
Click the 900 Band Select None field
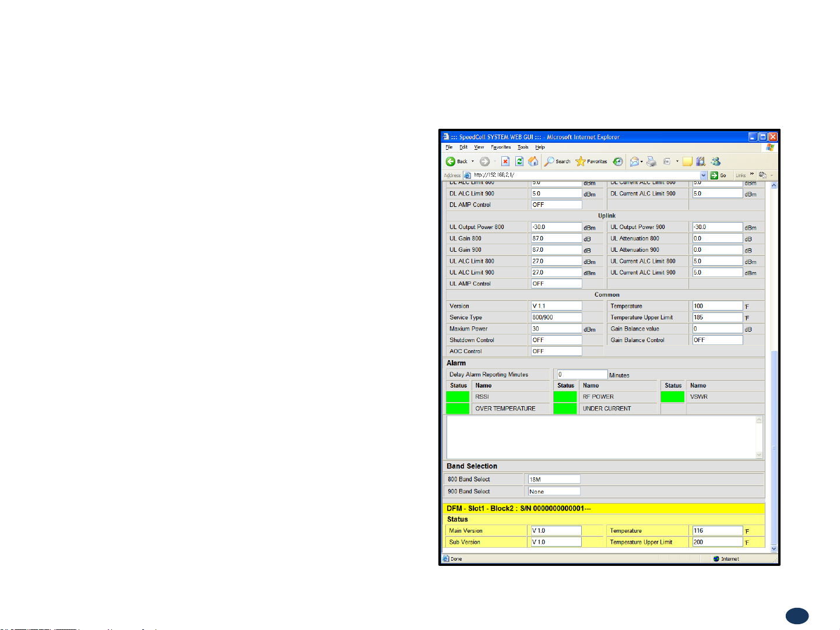tap(554, 491)
